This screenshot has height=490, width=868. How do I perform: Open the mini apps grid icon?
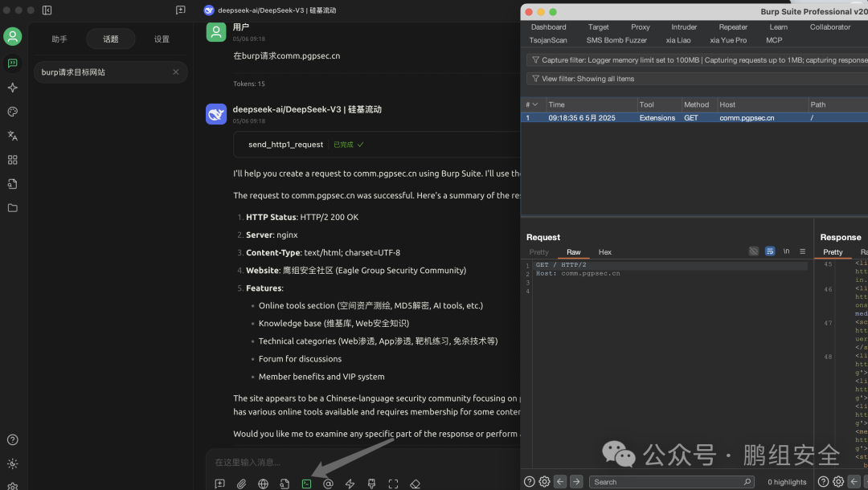coord(13,160)
